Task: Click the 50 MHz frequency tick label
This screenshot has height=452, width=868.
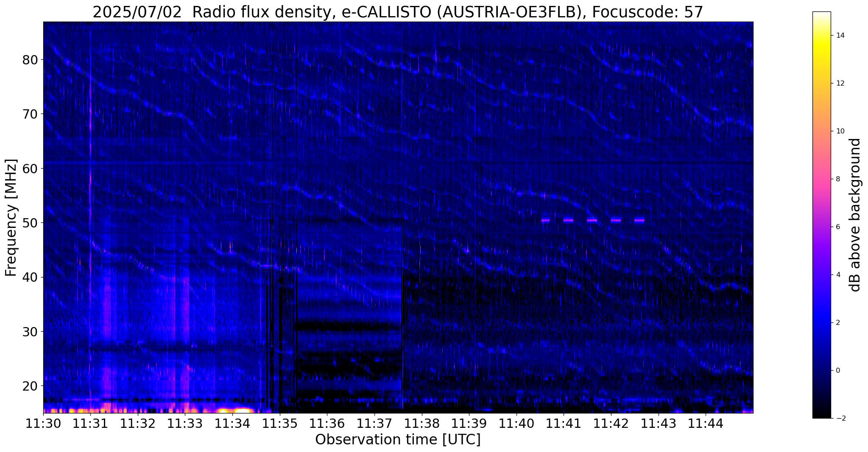Action: [x=30, y=223]
